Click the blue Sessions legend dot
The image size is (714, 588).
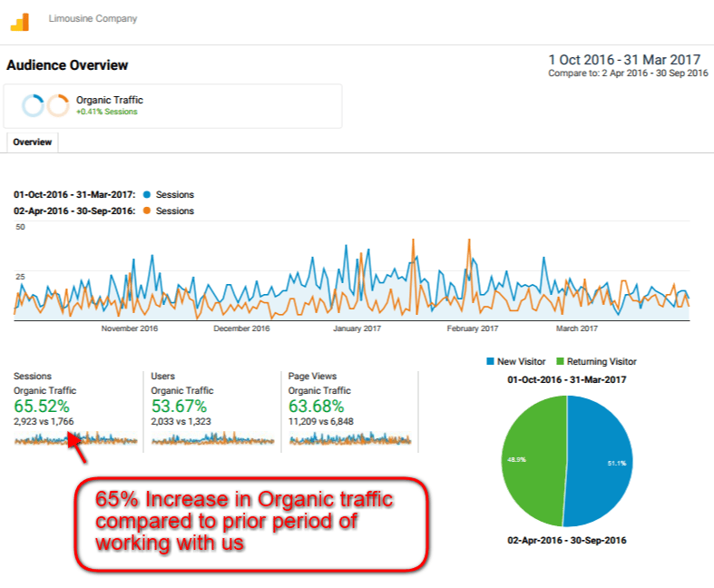[145, 194]
